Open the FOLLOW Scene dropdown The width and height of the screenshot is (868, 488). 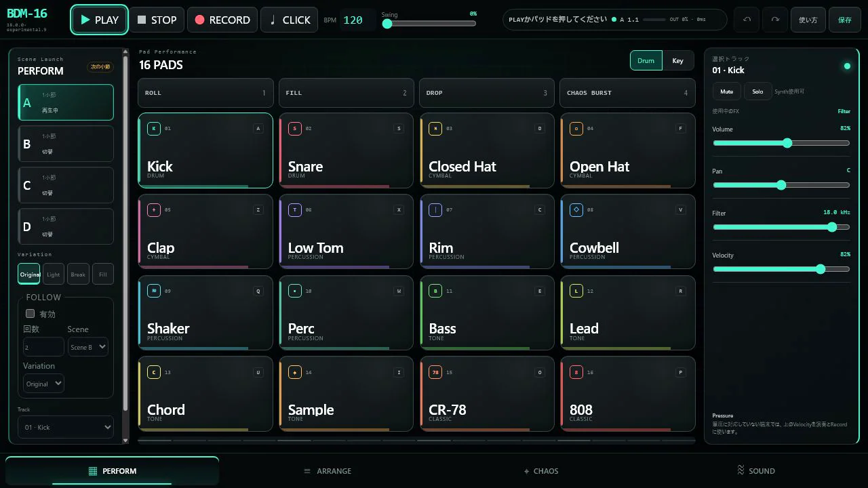click(x=88, y=347)
